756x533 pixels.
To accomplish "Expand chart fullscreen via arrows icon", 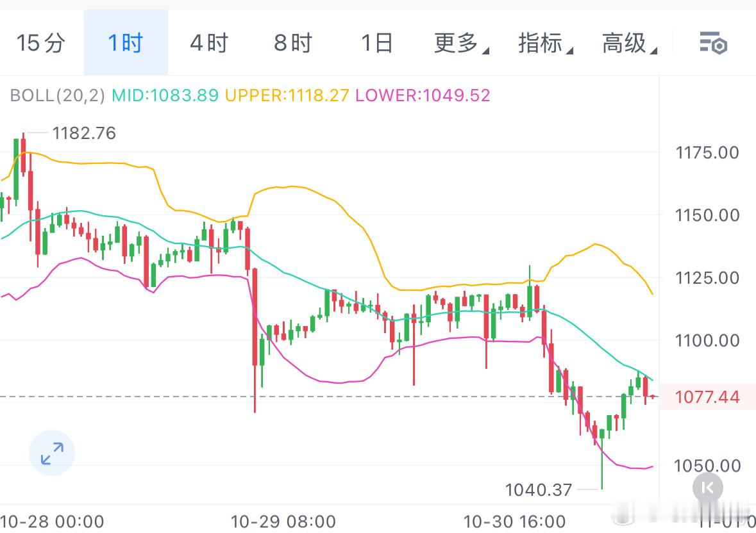I will click(x=52, y=452).
